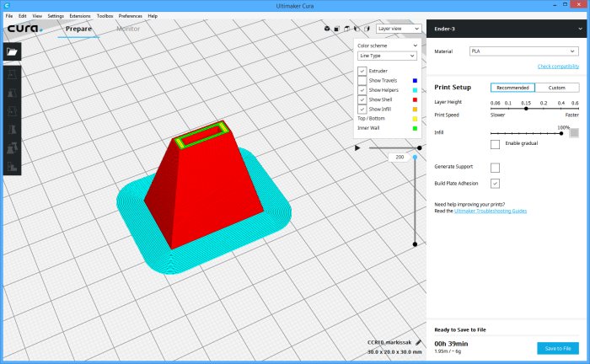Click the CCR10_markissak job name

click(x=389, y=343)
